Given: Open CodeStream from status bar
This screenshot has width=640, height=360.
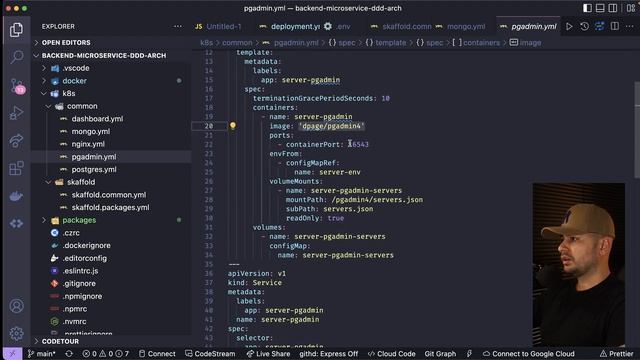Looking at the screenshot, I should coord(210,354).
